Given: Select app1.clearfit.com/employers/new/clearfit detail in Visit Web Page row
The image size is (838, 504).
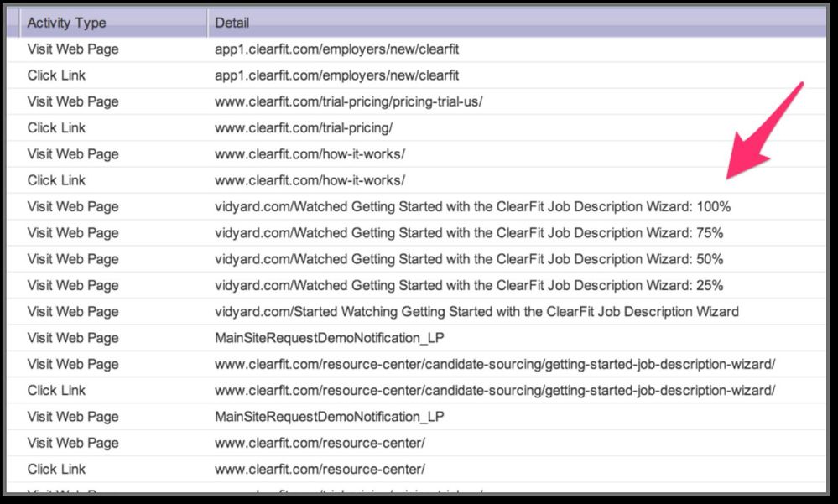Looking at the screenshot, I should click(336, 49).
